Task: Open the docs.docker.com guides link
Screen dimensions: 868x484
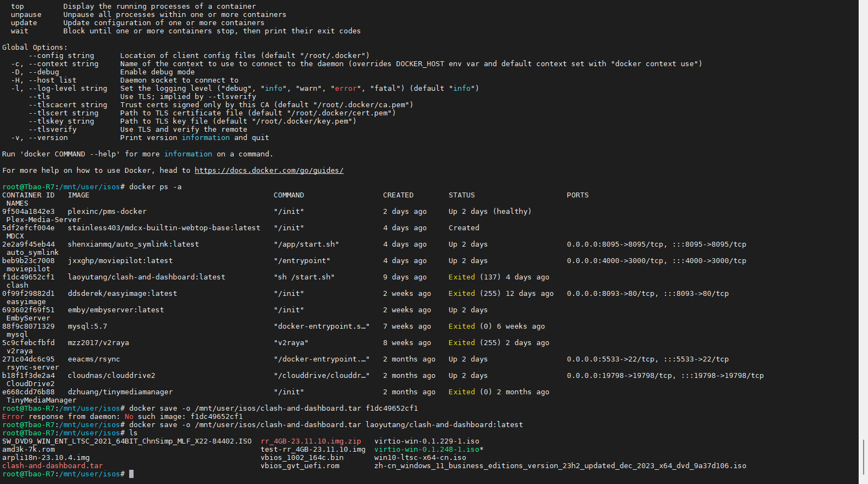Action: click(x=269, y=171)
